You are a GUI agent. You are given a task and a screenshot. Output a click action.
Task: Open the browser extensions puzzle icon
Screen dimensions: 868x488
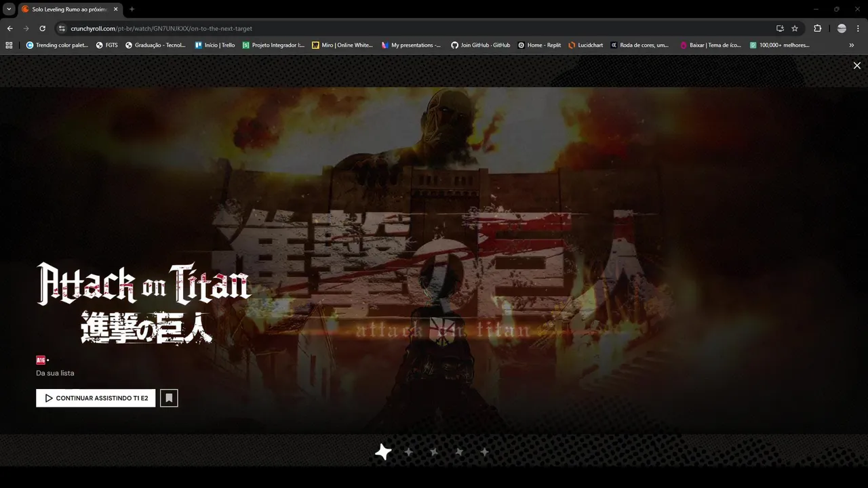coord(817,28)
